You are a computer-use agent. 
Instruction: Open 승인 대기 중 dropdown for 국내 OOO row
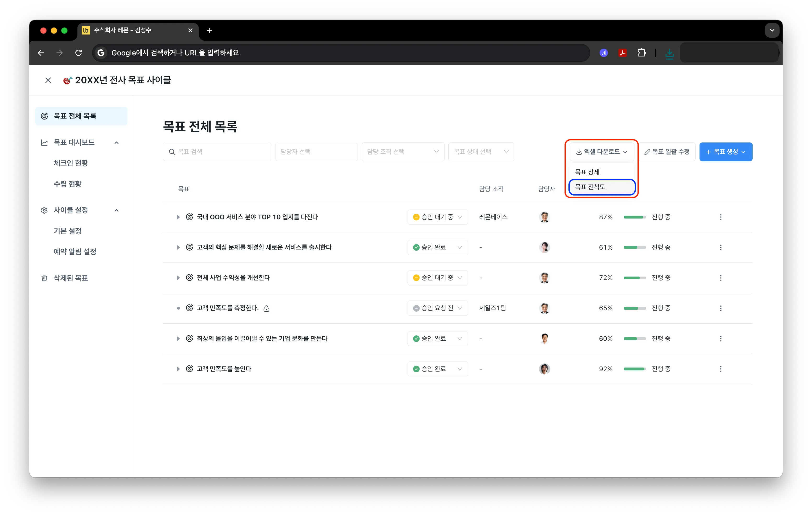coord(437,217)
